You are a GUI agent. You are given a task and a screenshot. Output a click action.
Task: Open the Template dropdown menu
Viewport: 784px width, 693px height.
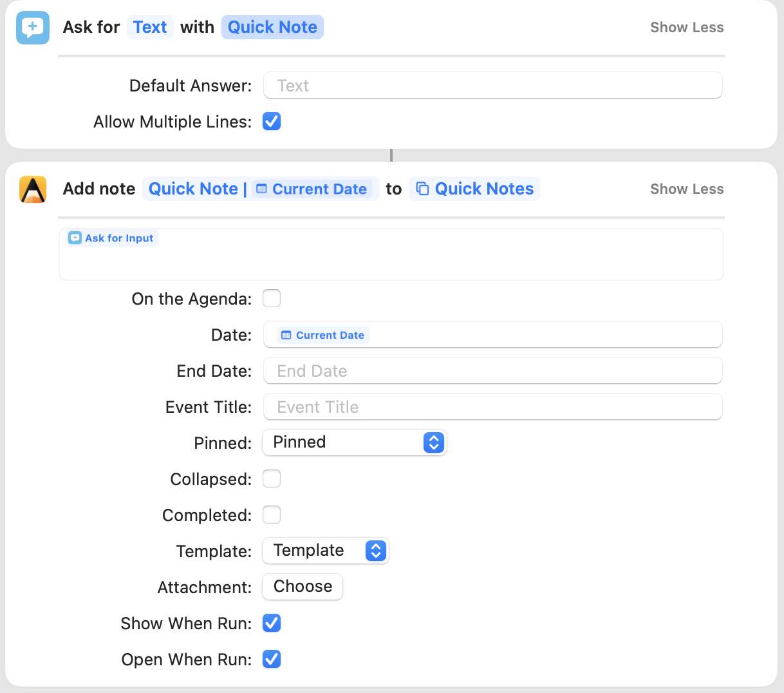tap(326, 551)
